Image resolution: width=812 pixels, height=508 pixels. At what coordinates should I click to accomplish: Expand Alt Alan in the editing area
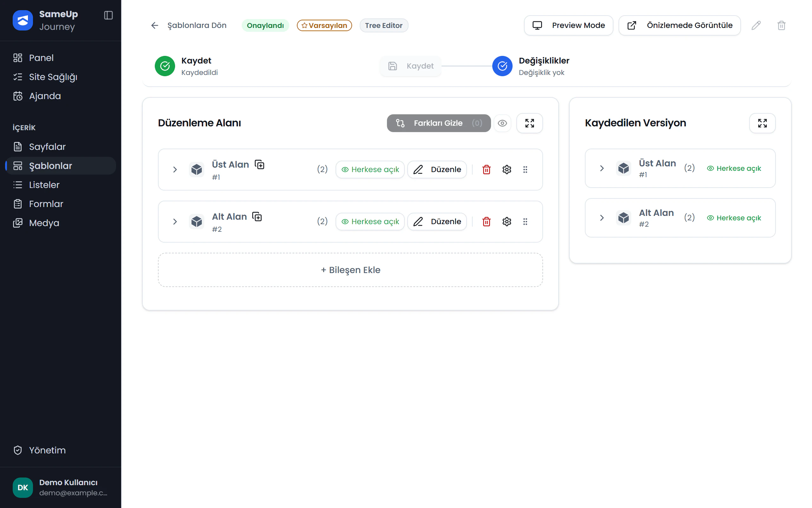(175, 221)
